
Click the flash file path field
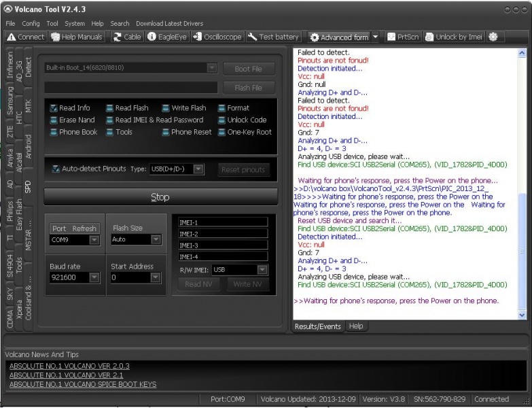point(131,88)
